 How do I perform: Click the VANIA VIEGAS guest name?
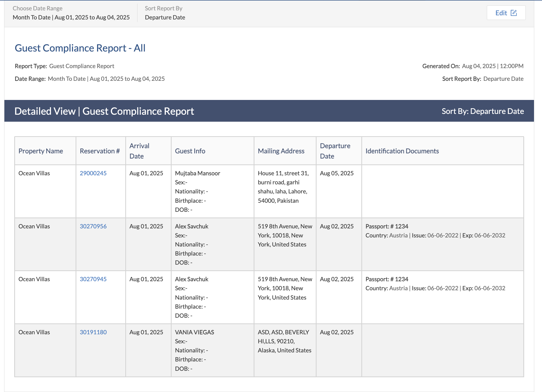pyautogui.click(x=194, y=332)
